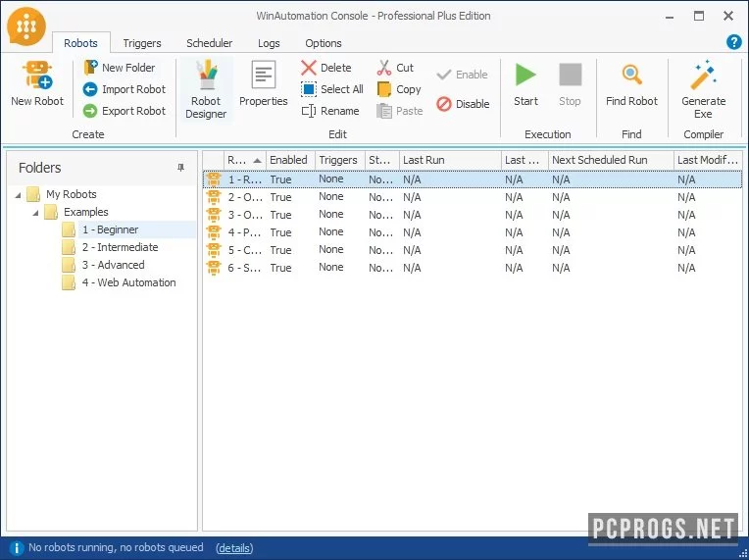Screen dimensions: 749x560
Task: Collapse the Examples tree node
Action: pyautogui.click(x=36, y=213)
